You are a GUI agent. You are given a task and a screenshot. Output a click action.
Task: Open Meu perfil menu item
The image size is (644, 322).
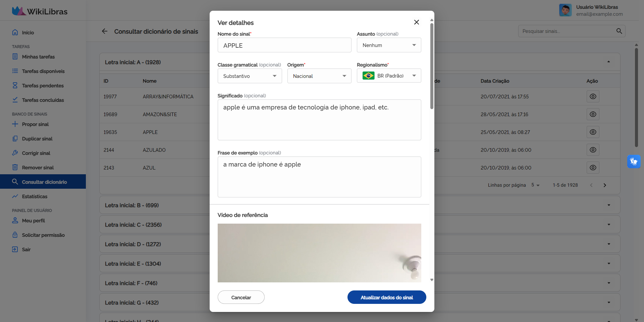[x=43, y=221]
